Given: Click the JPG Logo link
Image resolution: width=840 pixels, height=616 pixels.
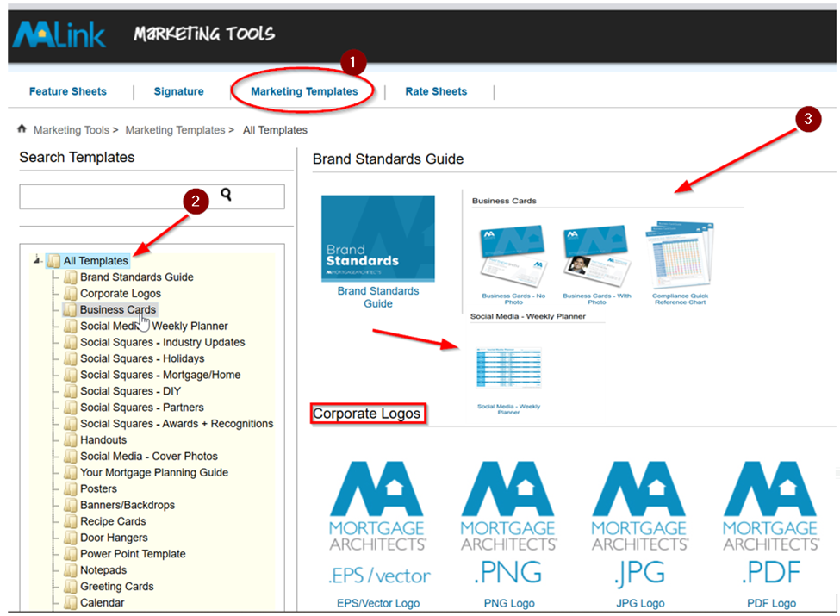Looking at the screenshot, I should tap(640, 603).
